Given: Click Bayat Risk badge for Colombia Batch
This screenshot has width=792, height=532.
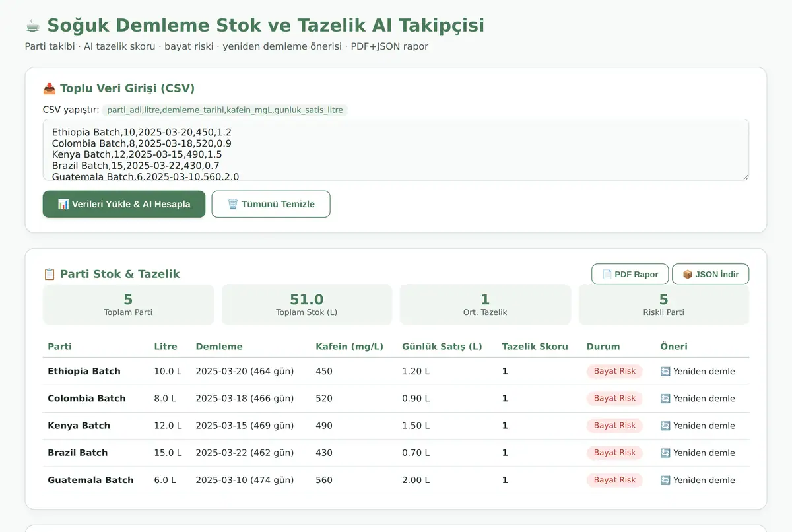Looking at the screenshot, I should click(x=614, y=398).
